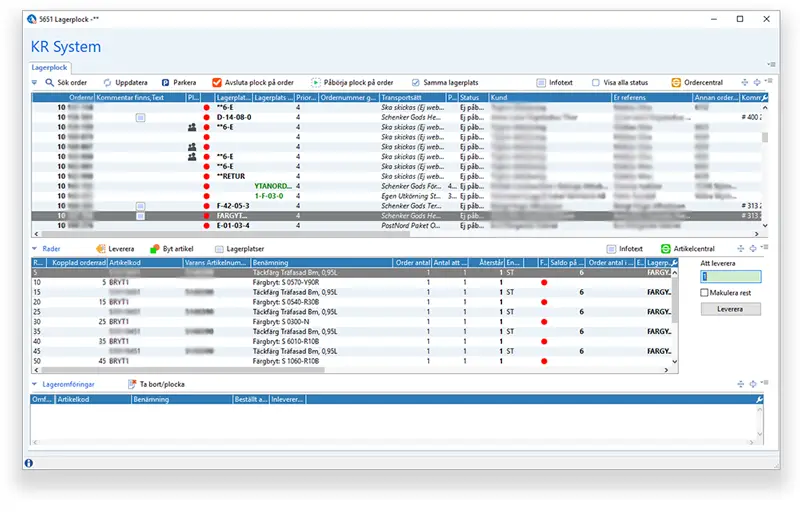Click the Uppdatera refresh icon
The image size is (800, 512).
pos(107,83)
